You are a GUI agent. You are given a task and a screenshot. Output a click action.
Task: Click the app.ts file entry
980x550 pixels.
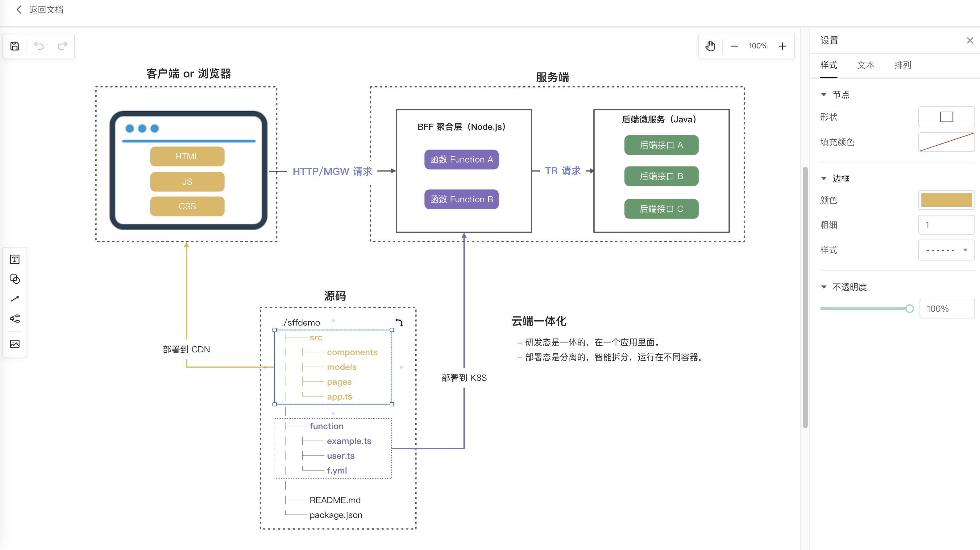[x=339, y=396]
